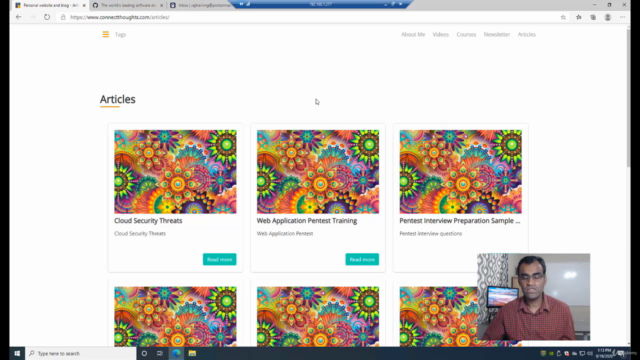
Task: Go to the Videos section
Action: (440, 35)
